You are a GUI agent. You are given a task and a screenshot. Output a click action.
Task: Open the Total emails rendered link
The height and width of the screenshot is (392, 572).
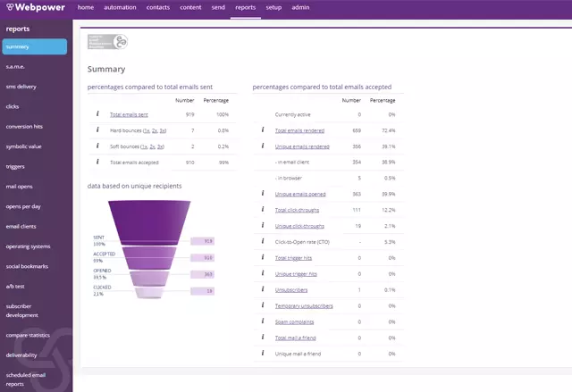(x=299, y=130)
